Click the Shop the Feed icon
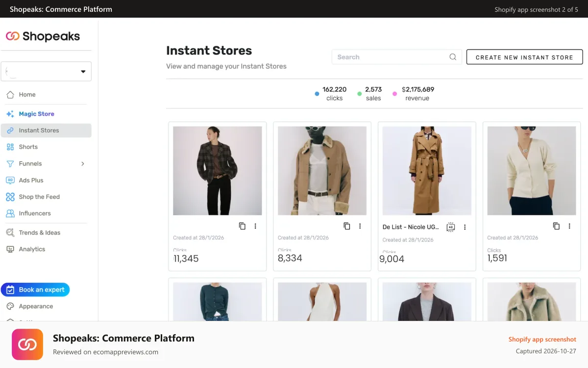 pos(10,197)
